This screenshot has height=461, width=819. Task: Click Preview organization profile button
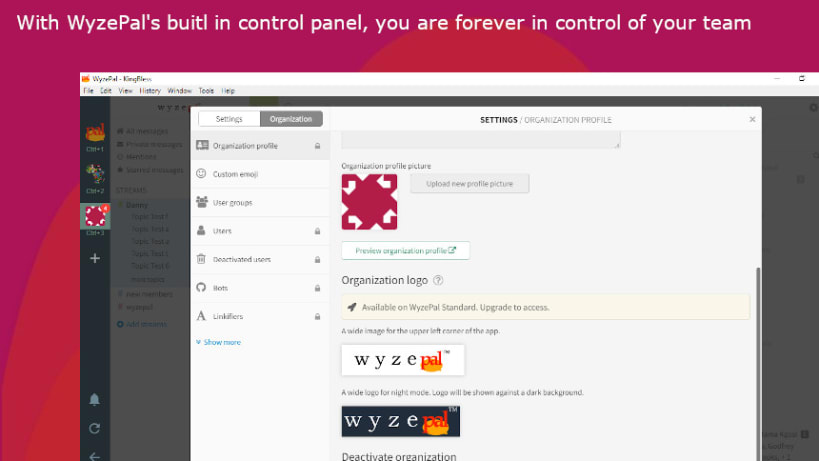(x=405, y=251)
